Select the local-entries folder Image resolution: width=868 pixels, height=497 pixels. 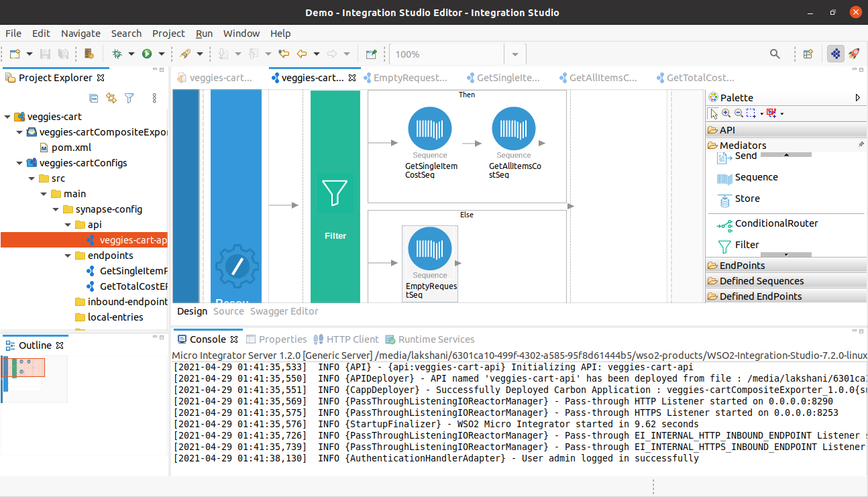click(x=115, y=317)
